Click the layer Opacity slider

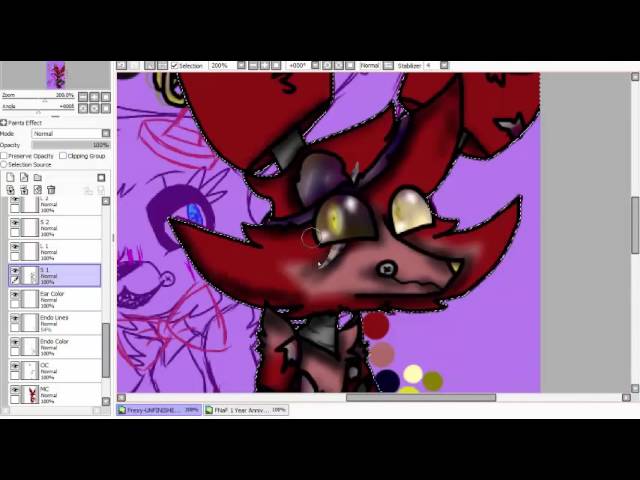(71, 145)
